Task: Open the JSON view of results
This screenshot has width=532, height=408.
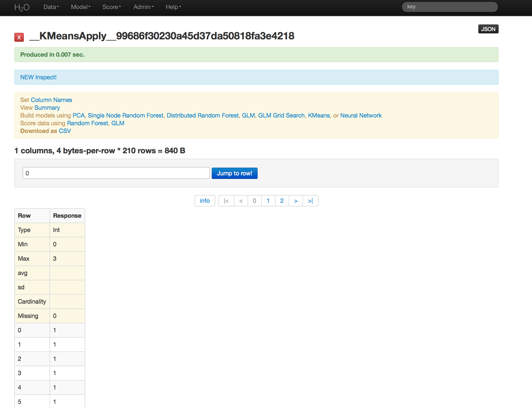Action: pos(488,29)
